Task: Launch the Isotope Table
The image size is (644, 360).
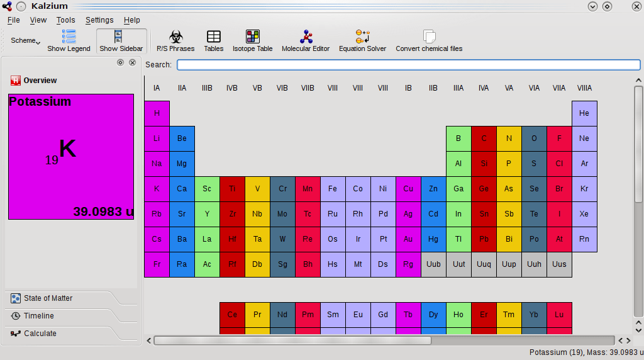Action: 252,41
